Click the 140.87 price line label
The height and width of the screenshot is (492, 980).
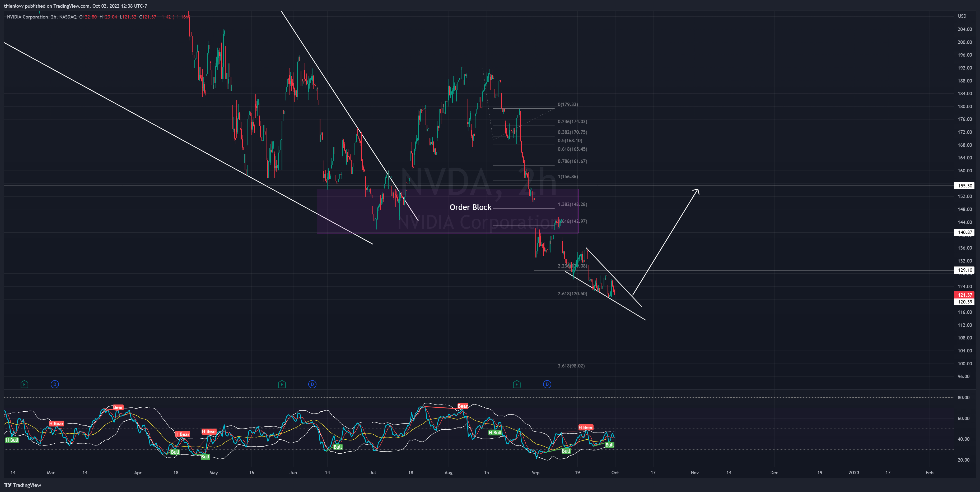pyautogui.click(x=964, y=232)
